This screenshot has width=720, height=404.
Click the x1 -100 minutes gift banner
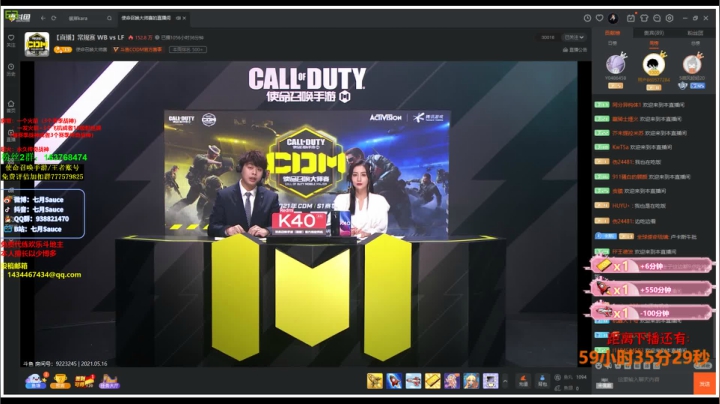click(651, 313)
